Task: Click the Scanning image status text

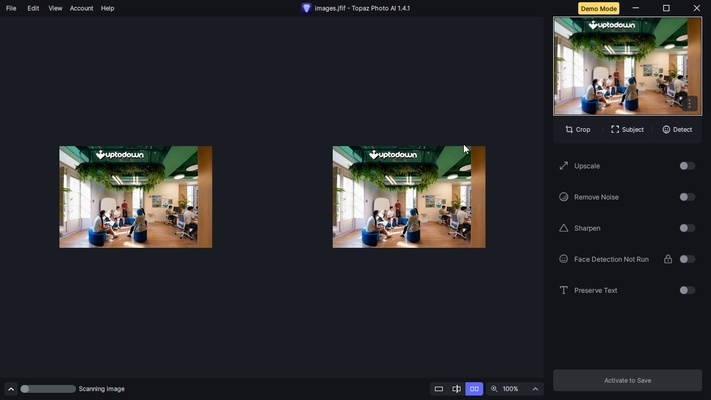Action: point(102,389)
